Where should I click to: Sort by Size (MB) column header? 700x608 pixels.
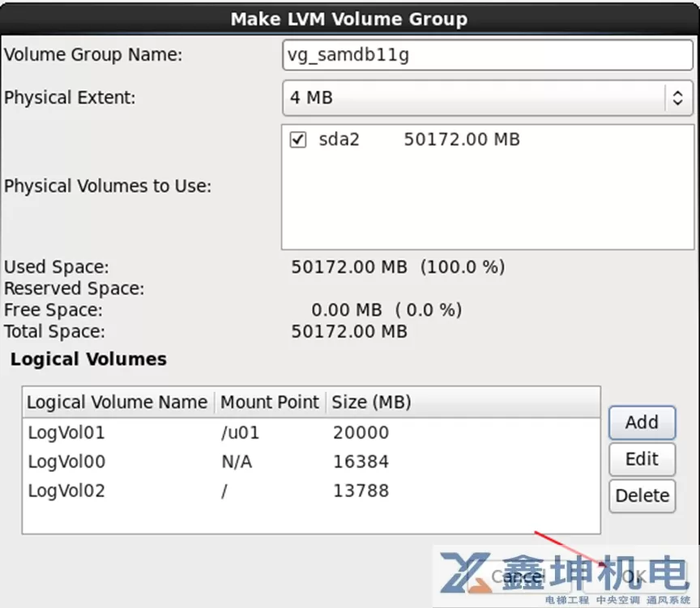pos(463,402)
